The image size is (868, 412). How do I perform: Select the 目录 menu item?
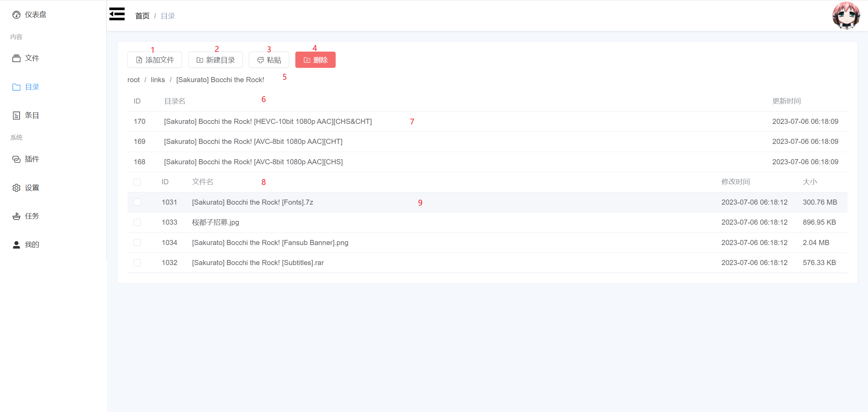click(x=53, y=87)
